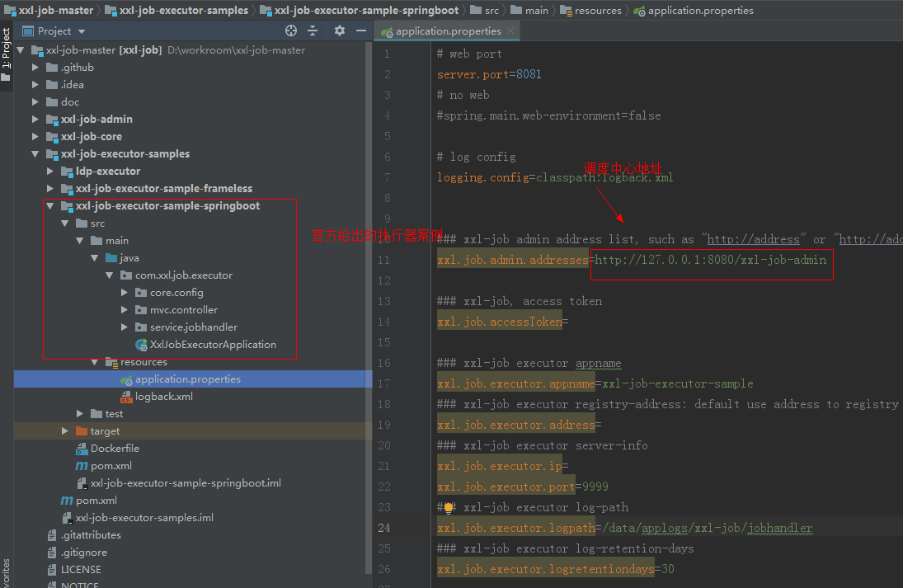Expand xxl-job-executor-sample-frameless module
Viewport: 903px width, 588px height.
click(x=50, y=188)
